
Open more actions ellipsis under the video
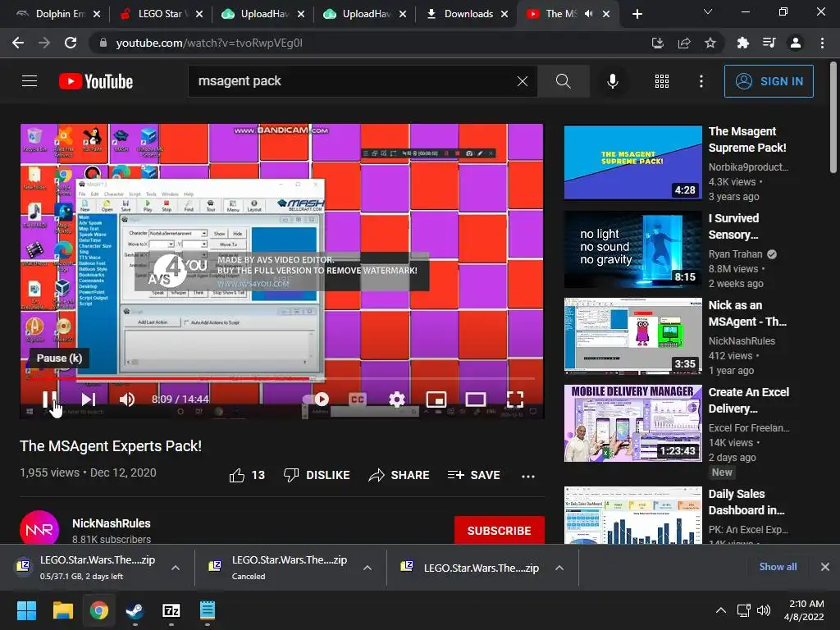pyautogui.click(x=528, y=476)
